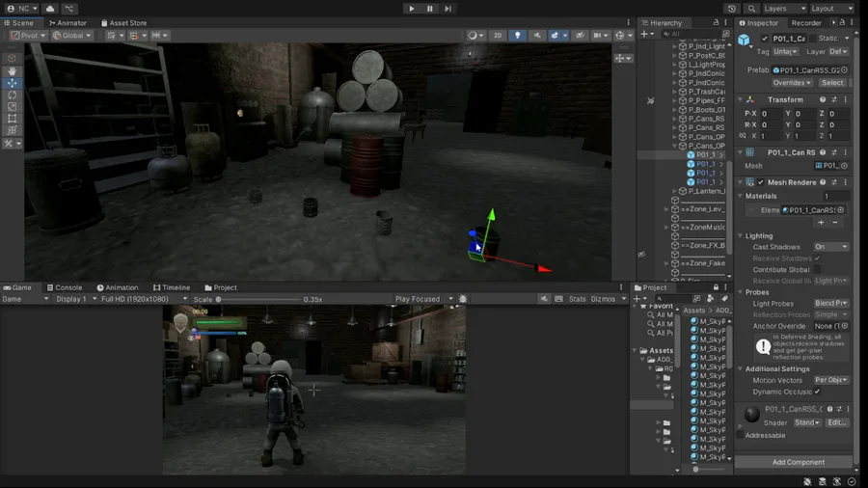Click the prefab Select button
The width and height of the screenshot is (868, 488).
pyautogui.click(x=832, y=82)
